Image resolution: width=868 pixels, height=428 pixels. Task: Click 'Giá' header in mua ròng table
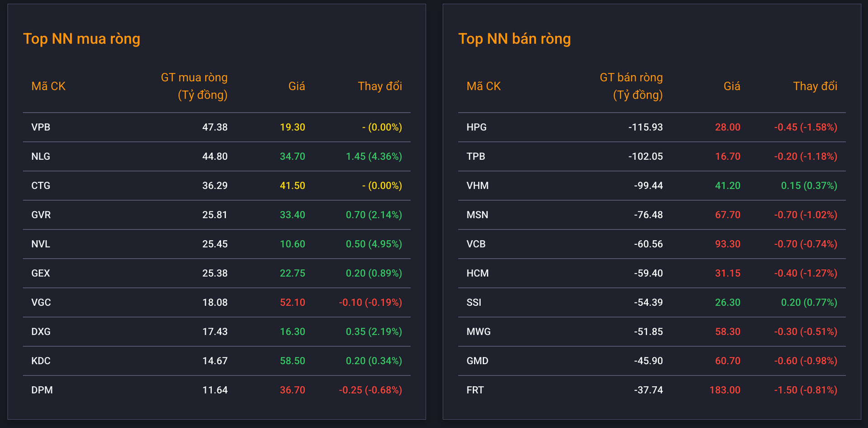[297, 86]
